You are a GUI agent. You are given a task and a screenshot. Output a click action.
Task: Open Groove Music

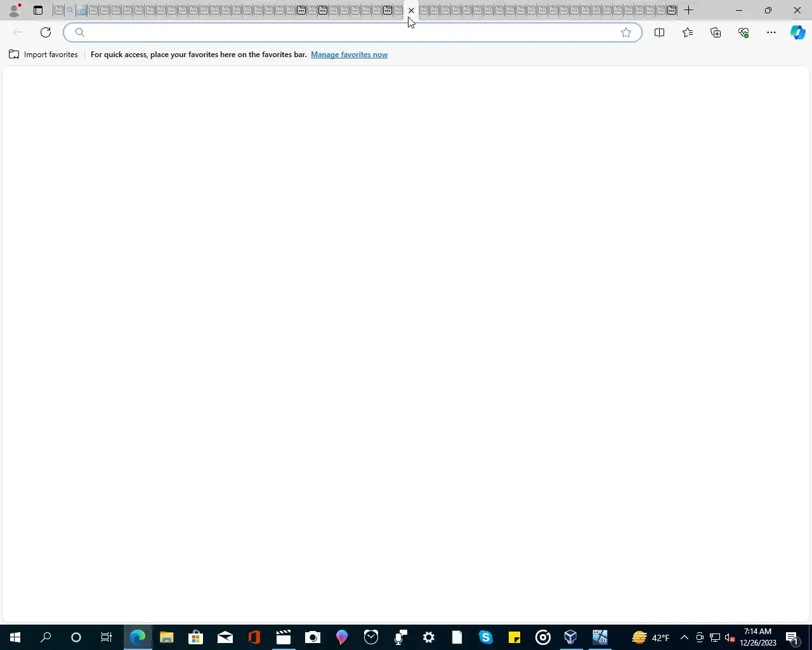[543, 637]
